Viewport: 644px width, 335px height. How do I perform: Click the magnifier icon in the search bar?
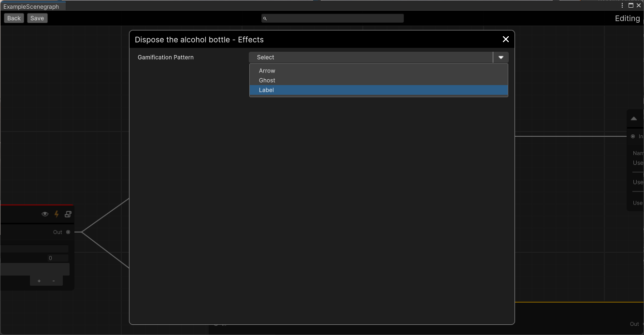tap(265, 18)
